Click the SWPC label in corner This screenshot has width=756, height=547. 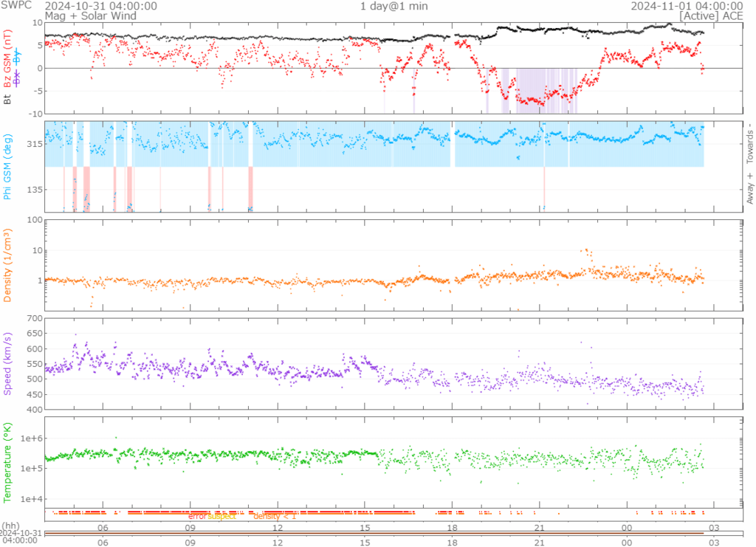18,6
